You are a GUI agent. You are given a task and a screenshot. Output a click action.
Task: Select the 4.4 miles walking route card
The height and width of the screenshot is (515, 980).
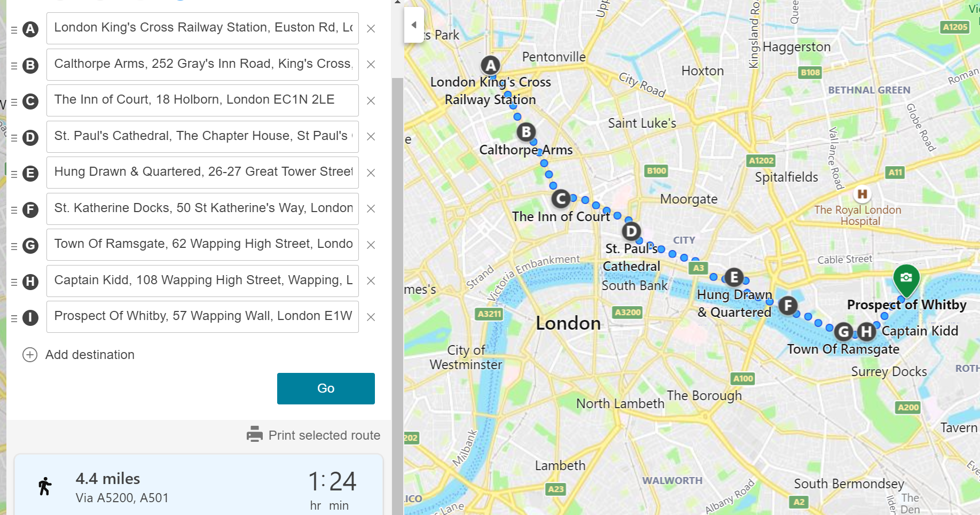pyautogui.click(x=199, y=486)
